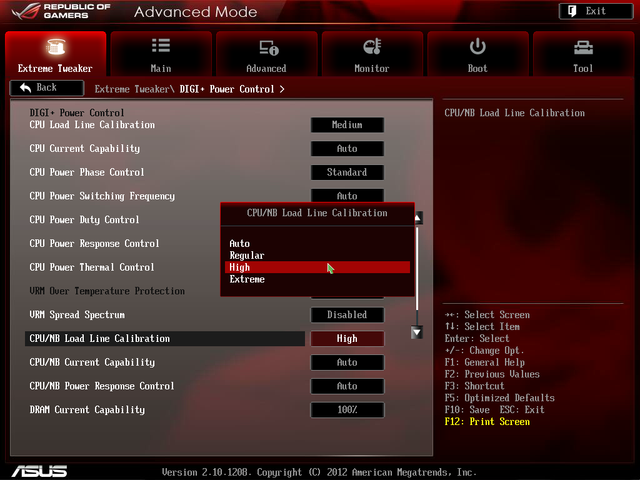Select CPU Power Response Control label
The width and height of the screenshot is (640, 480).
(94, 243)
